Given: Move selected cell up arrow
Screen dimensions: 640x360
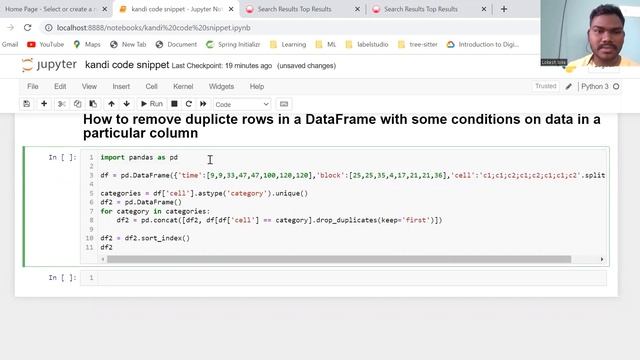Looking at the screenshot, I should pos(111,104).
